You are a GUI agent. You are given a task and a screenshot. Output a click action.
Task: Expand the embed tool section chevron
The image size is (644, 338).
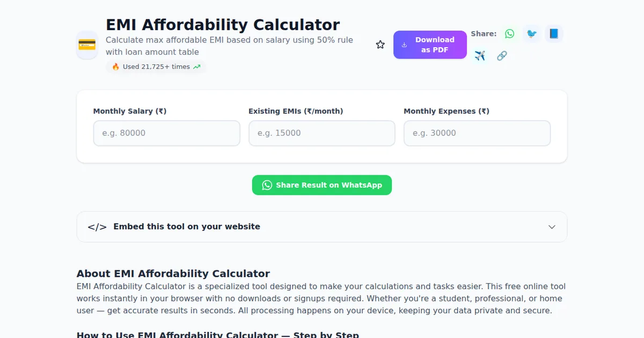pyautogui.click(x=552, y=227)
